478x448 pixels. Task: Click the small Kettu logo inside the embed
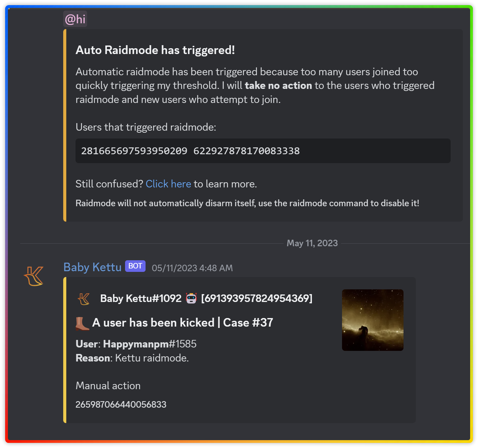[84, 299]
